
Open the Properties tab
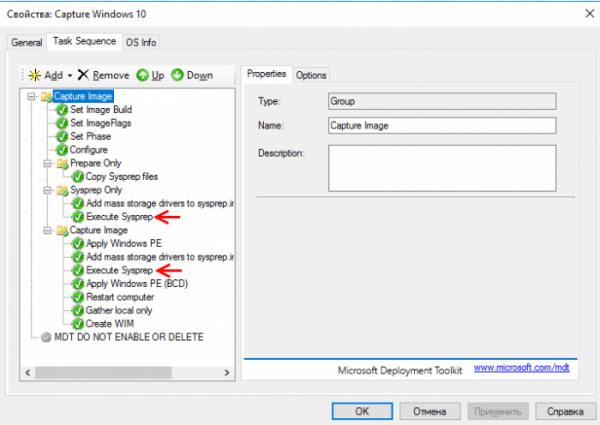tap(266, 73)
